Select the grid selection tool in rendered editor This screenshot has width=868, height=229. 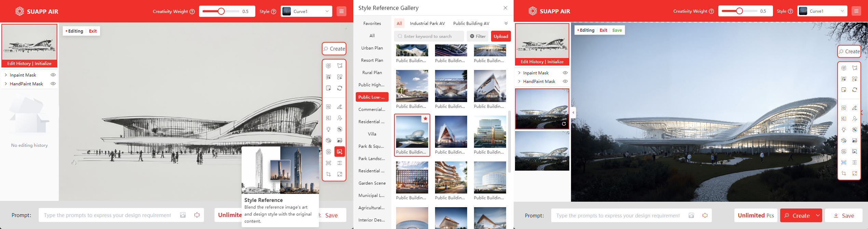855,79
